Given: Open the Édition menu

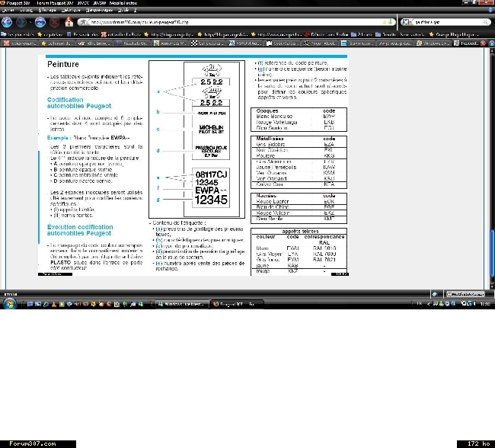Looking at the screenshot, I should click(26, 10).
